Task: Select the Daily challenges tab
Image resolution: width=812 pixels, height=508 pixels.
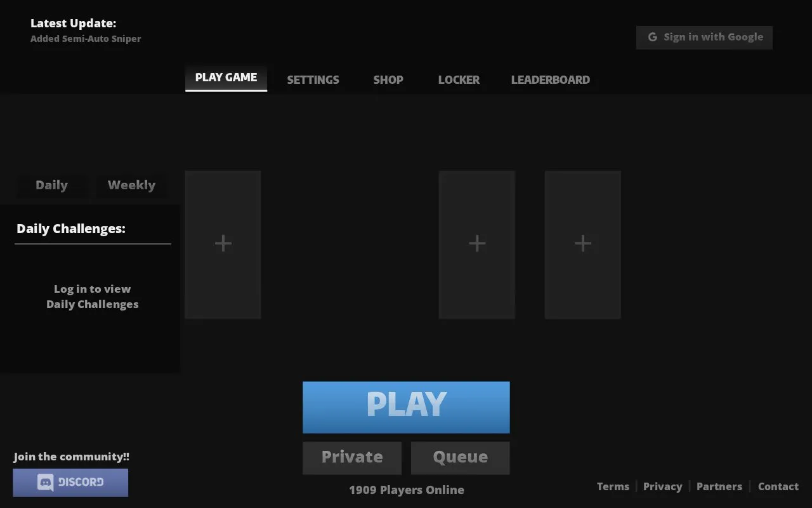Action: point(51,185)
